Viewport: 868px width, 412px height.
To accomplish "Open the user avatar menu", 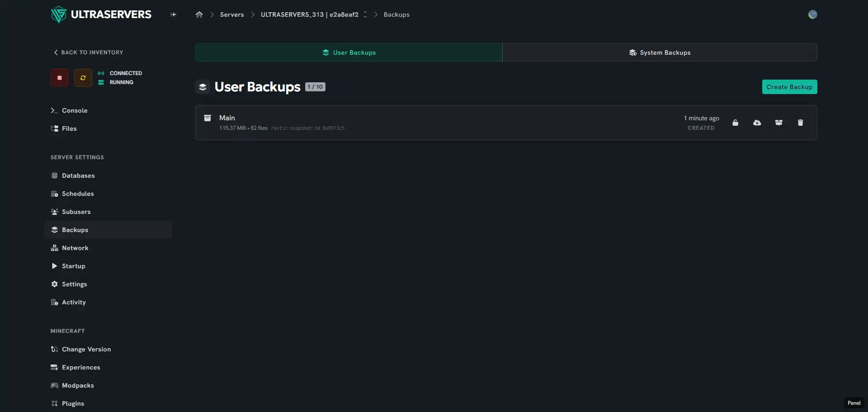I will tap(812, 14).
